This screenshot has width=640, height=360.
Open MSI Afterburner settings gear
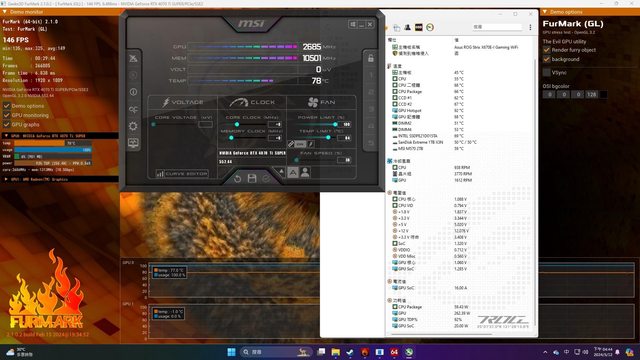click(x=133, y=126)
